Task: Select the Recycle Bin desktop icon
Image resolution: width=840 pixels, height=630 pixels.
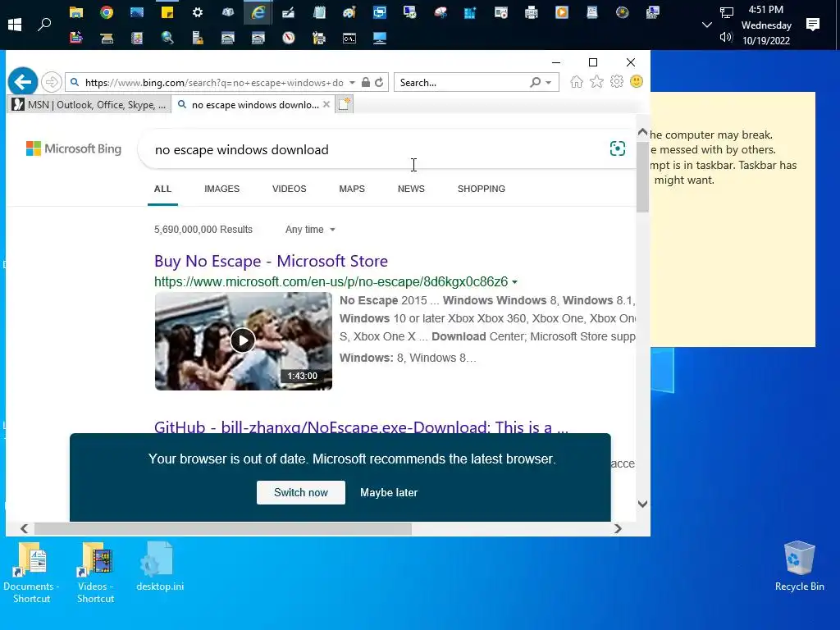Action: (799, 567)
